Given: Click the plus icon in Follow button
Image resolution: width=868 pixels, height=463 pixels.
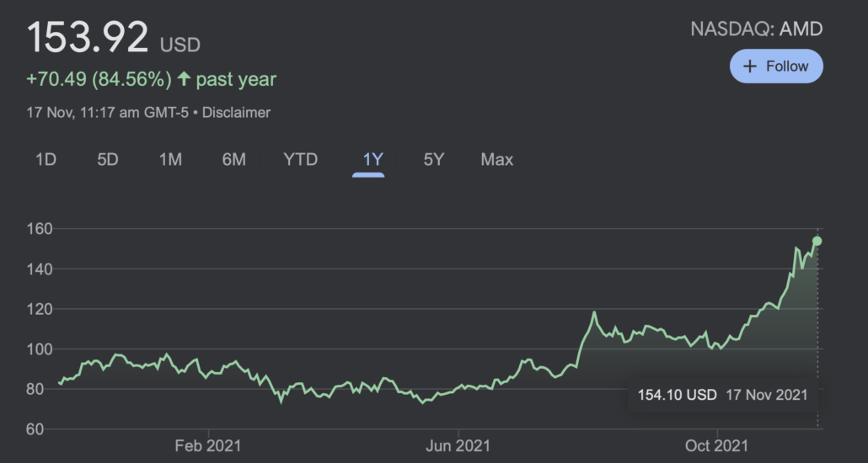Looking at the screenshot, I should (x=749, y=67).
